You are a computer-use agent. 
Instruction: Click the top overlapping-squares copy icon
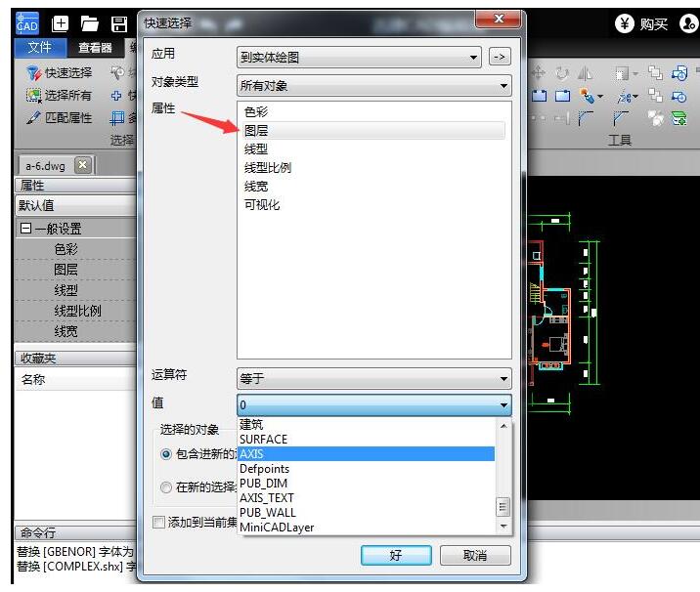[x=655, y=72]
